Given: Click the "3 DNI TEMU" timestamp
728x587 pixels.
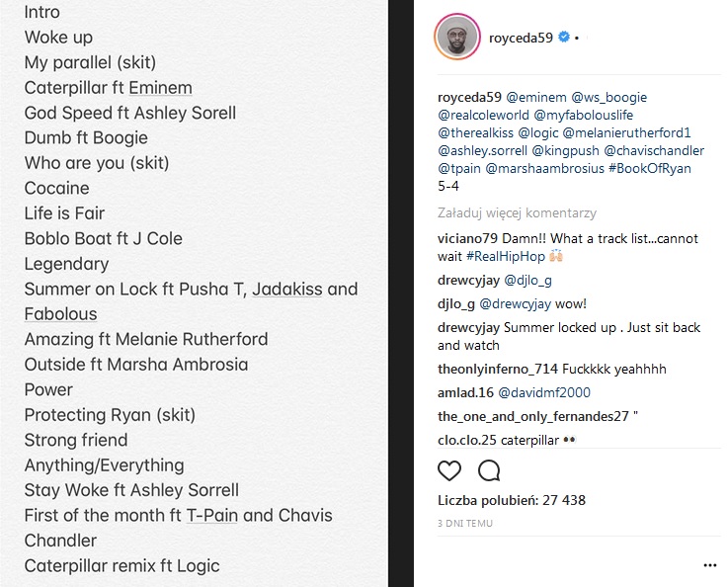Looking at the screenshot, I should pyautogui.click(x=465, y=523).
